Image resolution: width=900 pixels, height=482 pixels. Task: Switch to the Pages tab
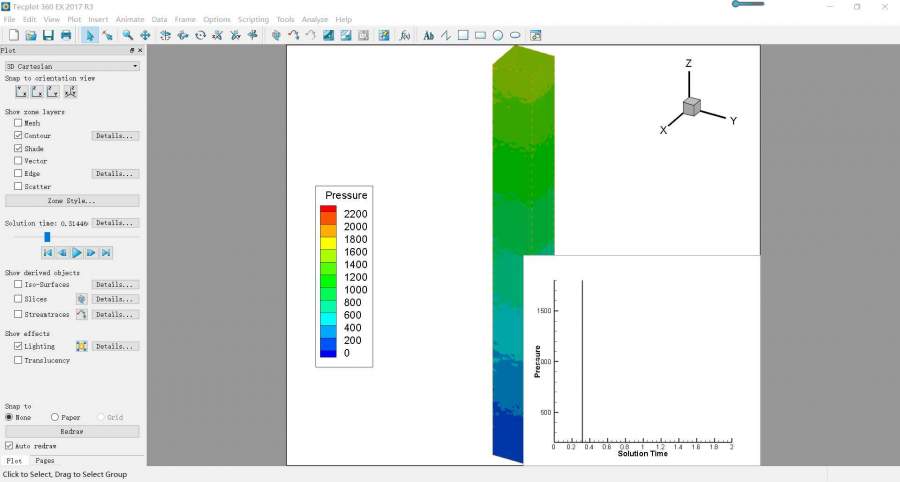coord(45,460)
